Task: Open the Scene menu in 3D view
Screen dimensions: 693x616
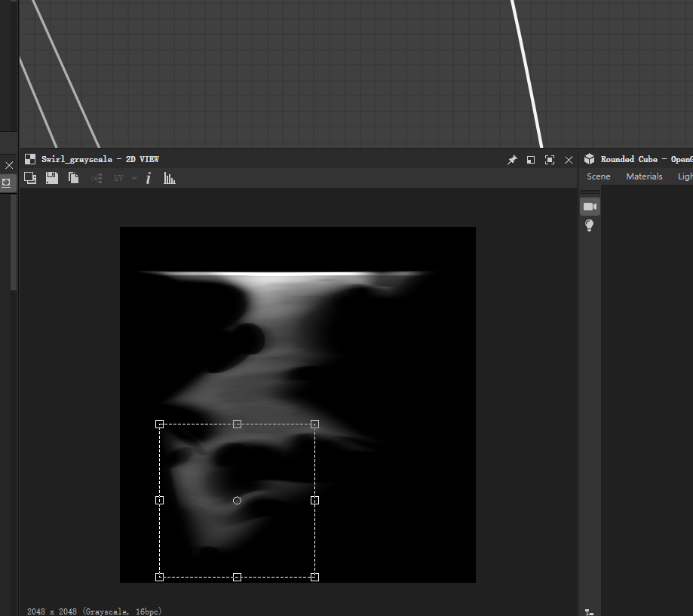Action: (x=599, y=176)
